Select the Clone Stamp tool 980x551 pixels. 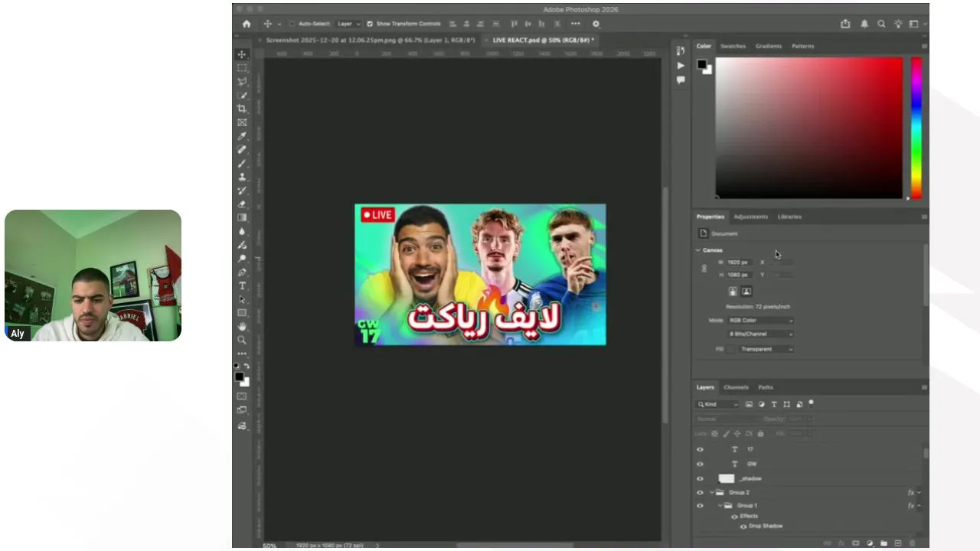point(242,177)
